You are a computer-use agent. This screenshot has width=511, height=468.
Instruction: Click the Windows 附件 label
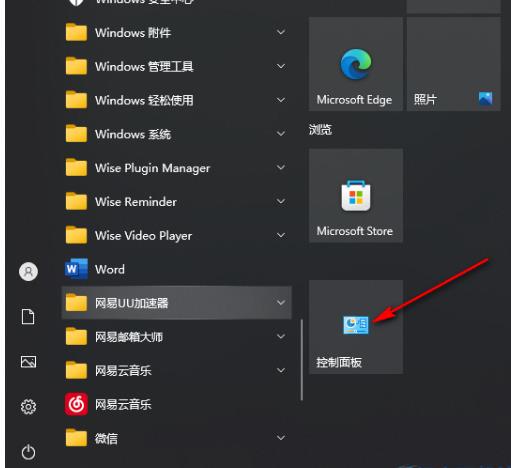pyautogui.click(x=133, y=33)
